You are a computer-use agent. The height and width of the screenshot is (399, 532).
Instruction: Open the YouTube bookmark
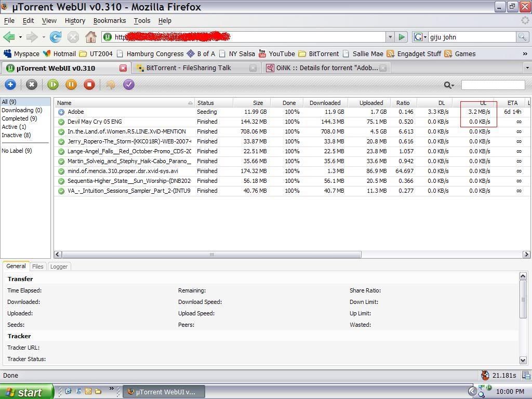click(x=277, y=54)
